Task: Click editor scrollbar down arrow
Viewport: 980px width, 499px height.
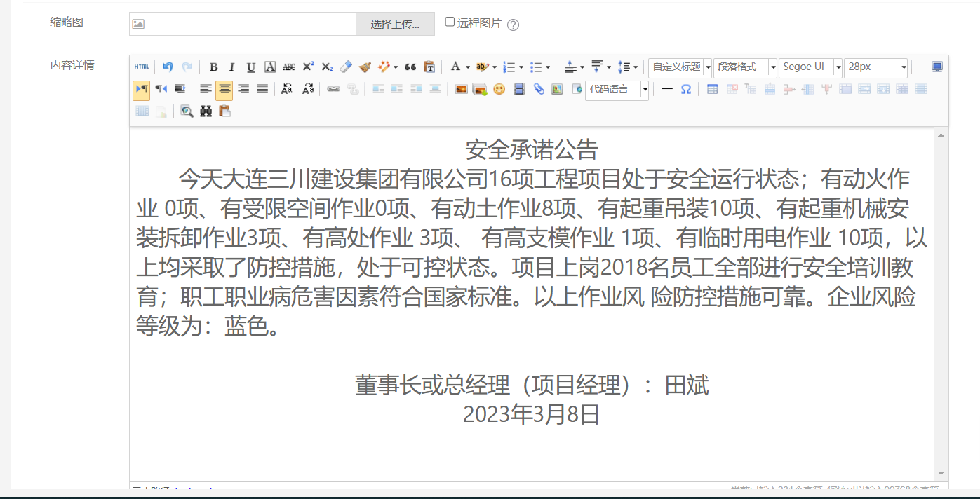Action: pyautogui.click(x=941, y=474)
